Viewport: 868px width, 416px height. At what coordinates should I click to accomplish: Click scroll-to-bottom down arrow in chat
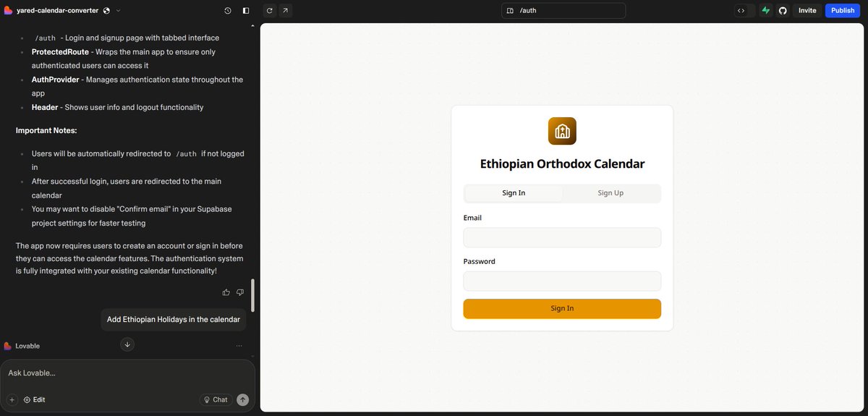click(127, 344)
